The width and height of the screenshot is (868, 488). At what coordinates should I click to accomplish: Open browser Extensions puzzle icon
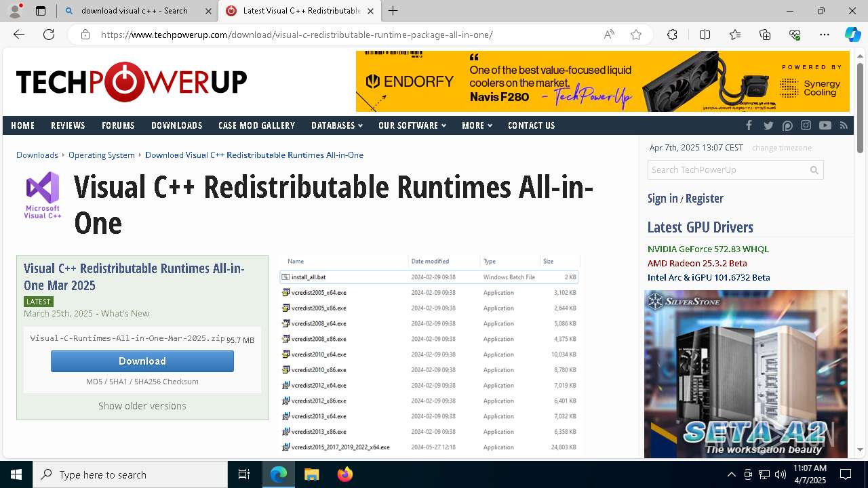tap(672, 35)
